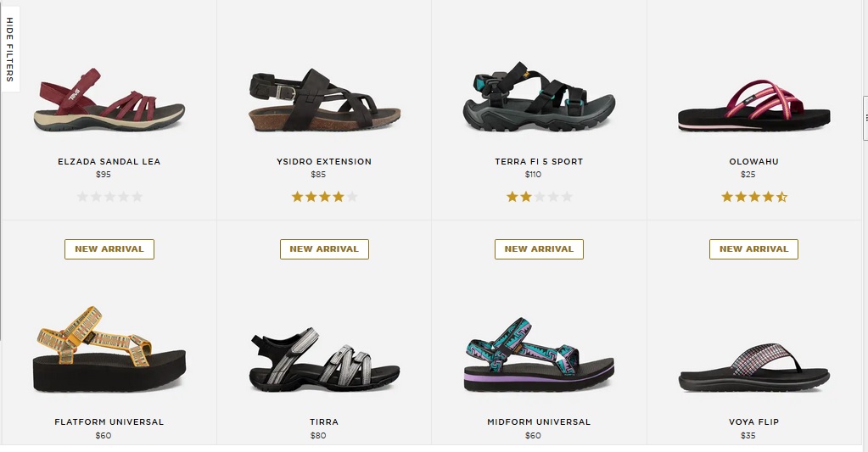Open the Olowahu product name link
This screenshot has height=452, width=868.
pos(754,161)
